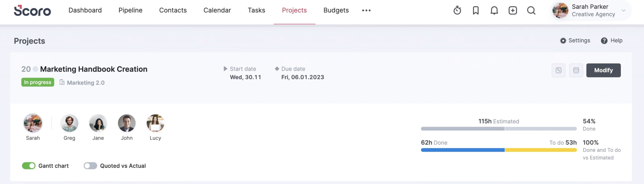644x184 pixels.
Task: Open the project tasks list view icon
Action: 559,70
